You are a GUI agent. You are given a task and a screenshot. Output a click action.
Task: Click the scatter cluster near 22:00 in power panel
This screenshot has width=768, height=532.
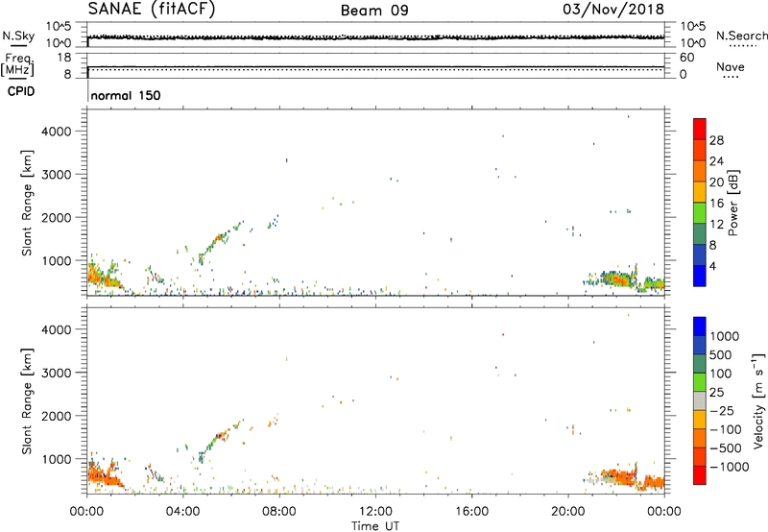tap(615, 280)
